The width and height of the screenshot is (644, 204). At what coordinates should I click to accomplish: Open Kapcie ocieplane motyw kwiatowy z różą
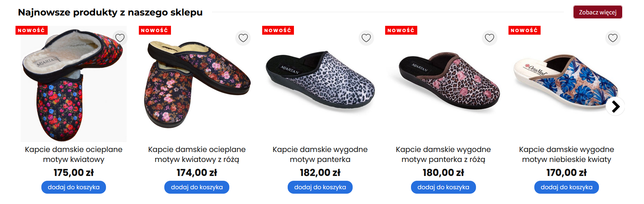click(x=197, y=155)
